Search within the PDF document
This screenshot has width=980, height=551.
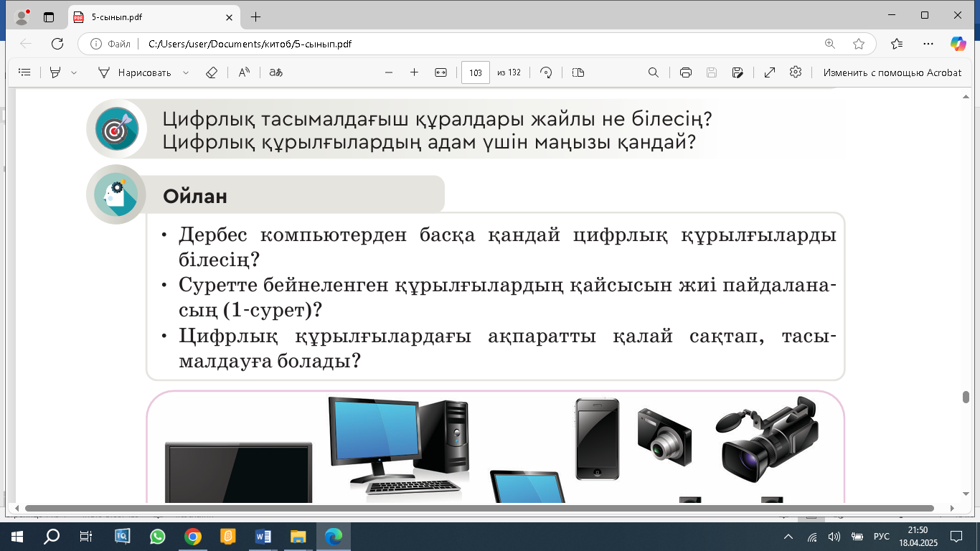654,72
